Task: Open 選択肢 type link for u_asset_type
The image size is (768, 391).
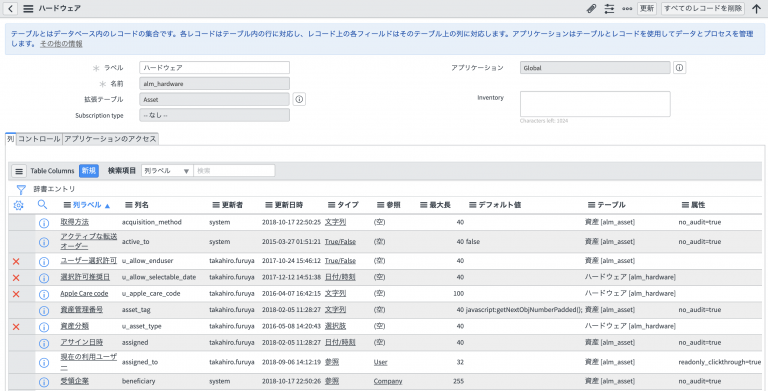Action: click(x=336, y=326)
